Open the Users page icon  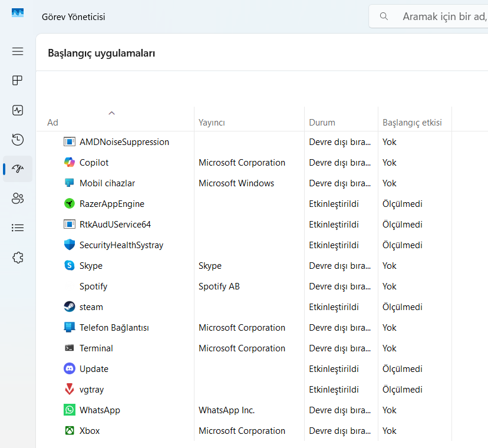(x=18, y=199)
